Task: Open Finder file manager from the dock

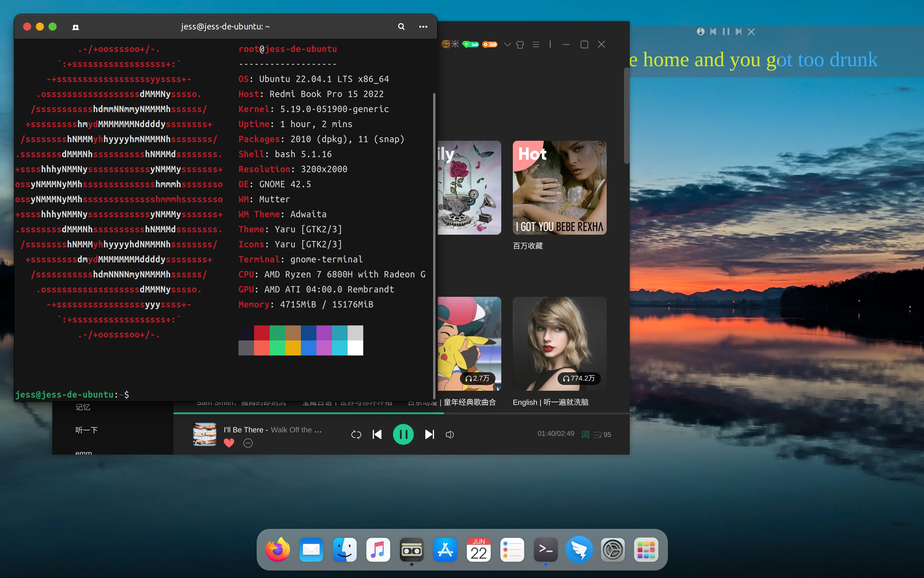Action: coord(345,550)
